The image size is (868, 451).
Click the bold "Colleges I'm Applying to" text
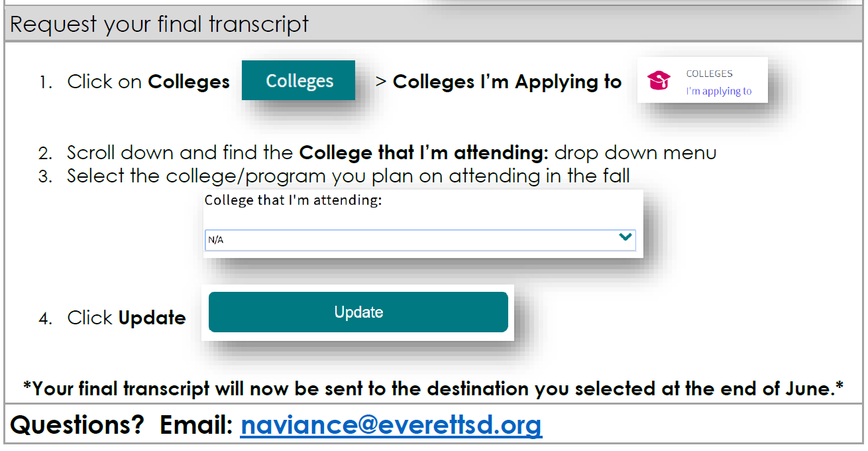(x=507, y=82)
